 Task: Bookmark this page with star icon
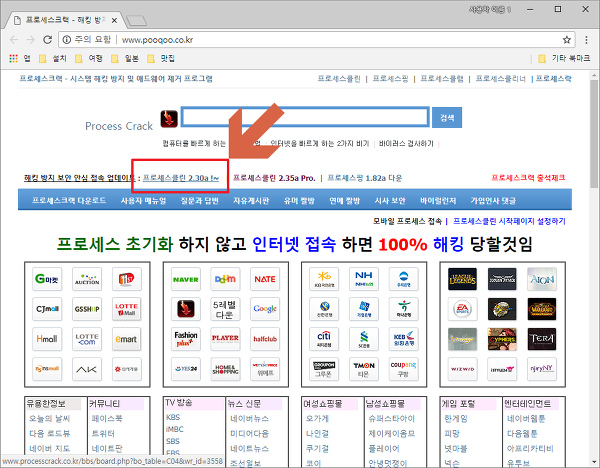tap(567, 39)
